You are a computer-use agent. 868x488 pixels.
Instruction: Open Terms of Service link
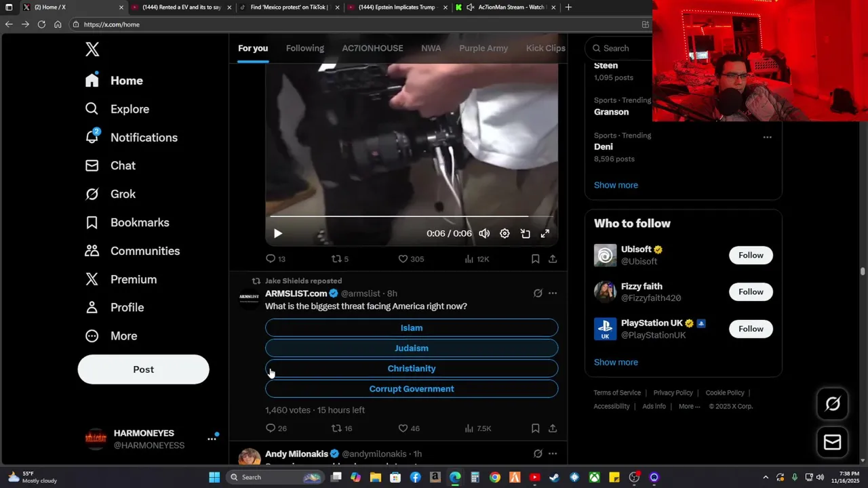(x=617, y=393)
